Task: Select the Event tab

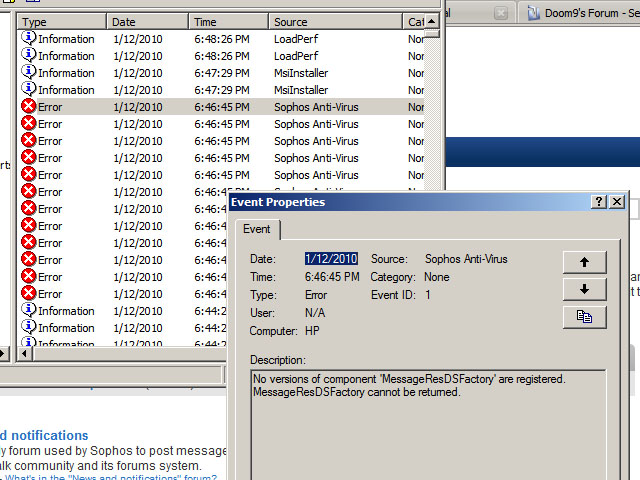Action: coord(257,229)
